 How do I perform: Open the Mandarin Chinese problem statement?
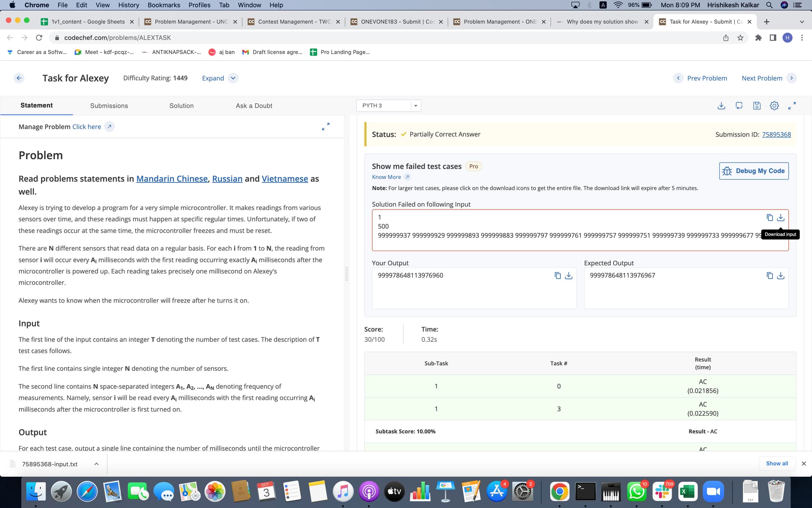(x=172, y=179)
